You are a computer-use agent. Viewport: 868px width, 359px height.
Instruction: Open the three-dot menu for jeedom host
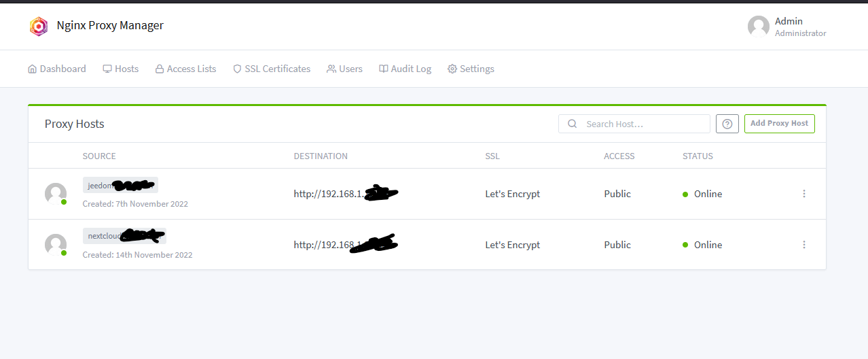pos(804,194)
